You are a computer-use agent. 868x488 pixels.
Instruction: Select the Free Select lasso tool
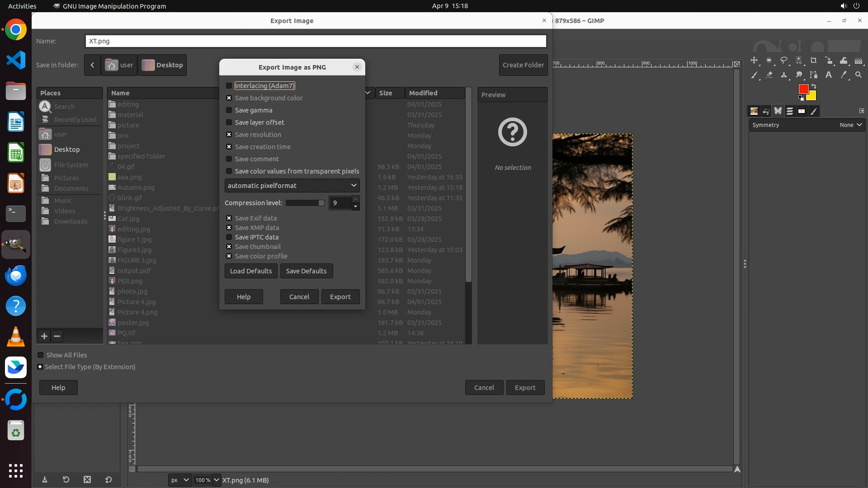pyautogui.click(x=784, y=61)
